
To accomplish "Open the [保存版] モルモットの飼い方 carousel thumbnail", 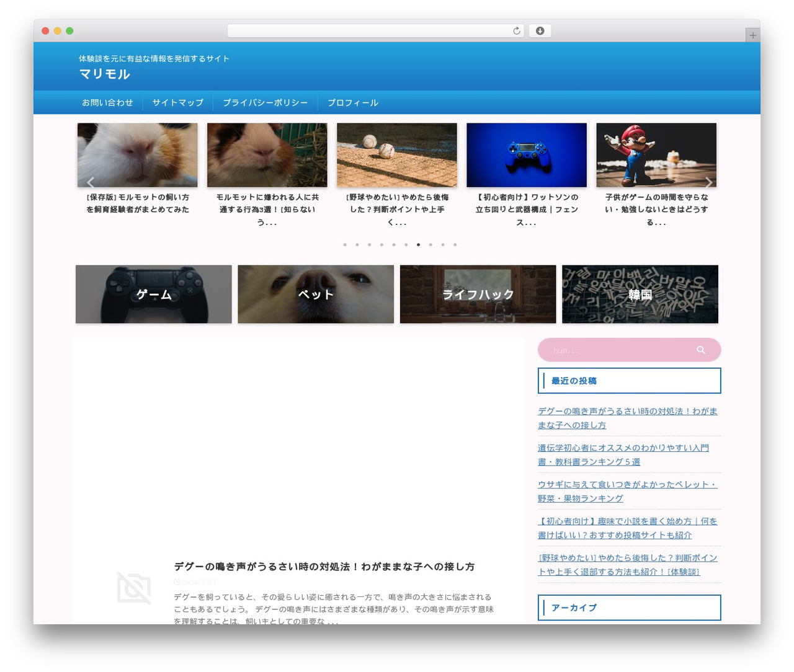I will pyautogui.click(x=138, y=155).
